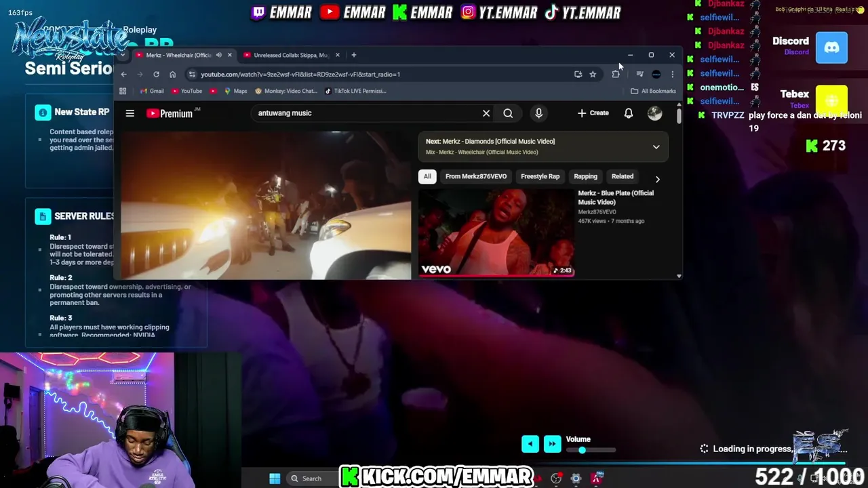Open the Chrome three-dot menu

pyautogui.click(x=672, y=75)
